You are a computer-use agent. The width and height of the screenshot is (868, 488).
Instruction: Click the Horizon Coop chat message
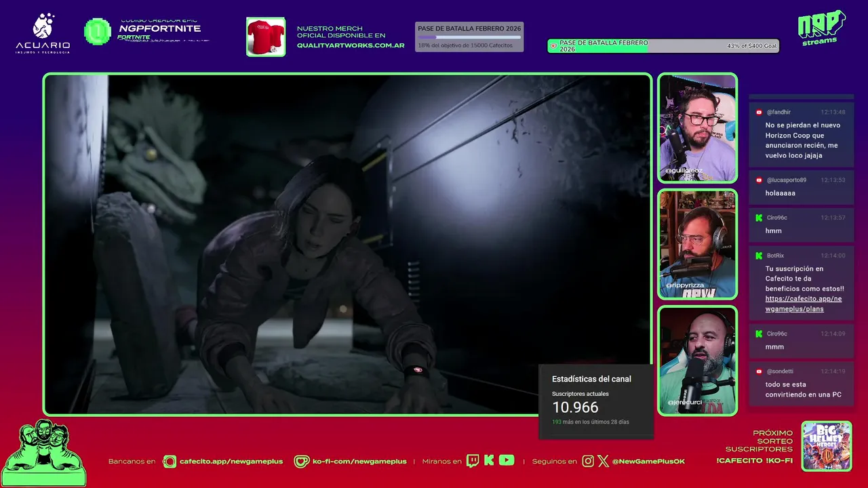pos(803,140)
